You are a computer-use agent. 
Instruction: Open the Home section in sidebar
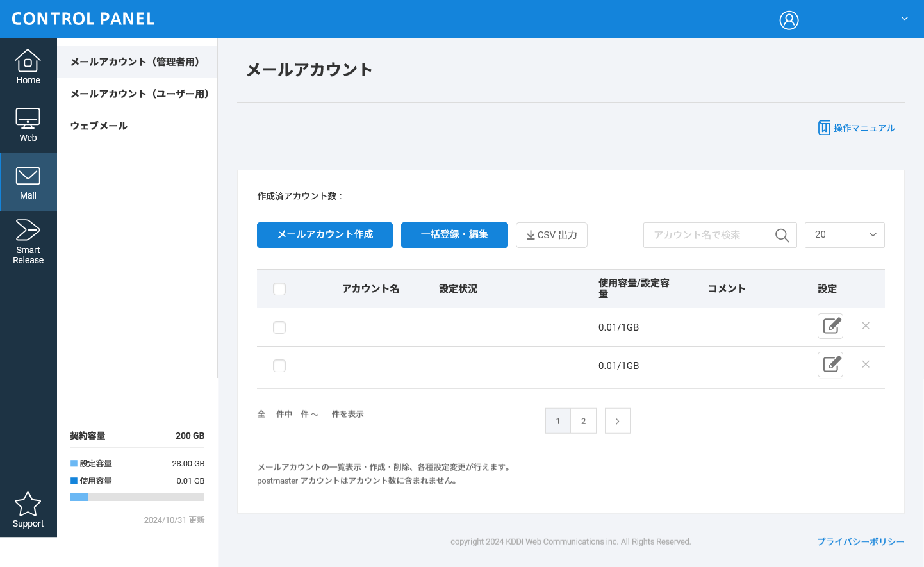pyautogui.click(x=28, y=67)
